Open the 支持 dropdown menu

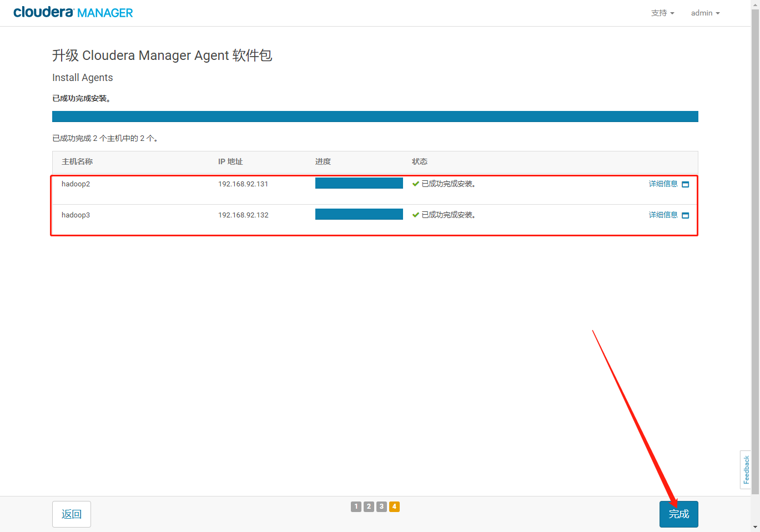click(662, 13)
